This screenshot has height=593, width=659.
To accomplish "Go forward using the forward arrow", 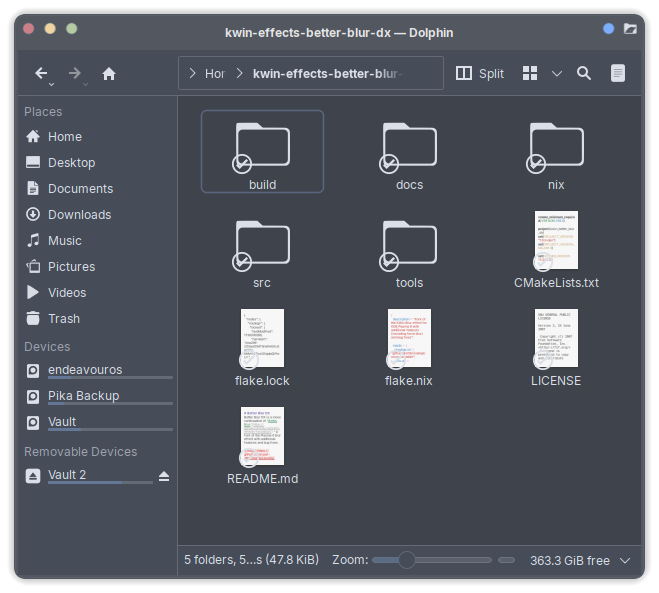I will (x=75, y=73).
